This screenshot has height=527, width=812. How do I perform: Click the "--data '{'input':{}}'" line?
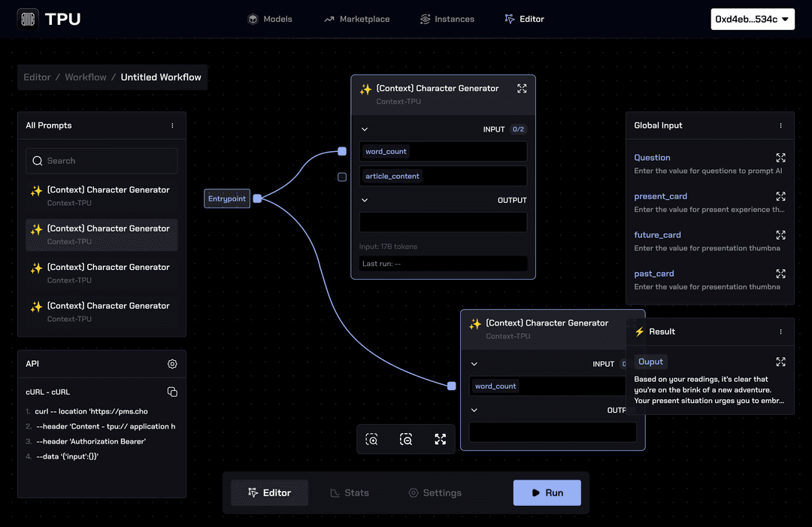tap(68, 456)
